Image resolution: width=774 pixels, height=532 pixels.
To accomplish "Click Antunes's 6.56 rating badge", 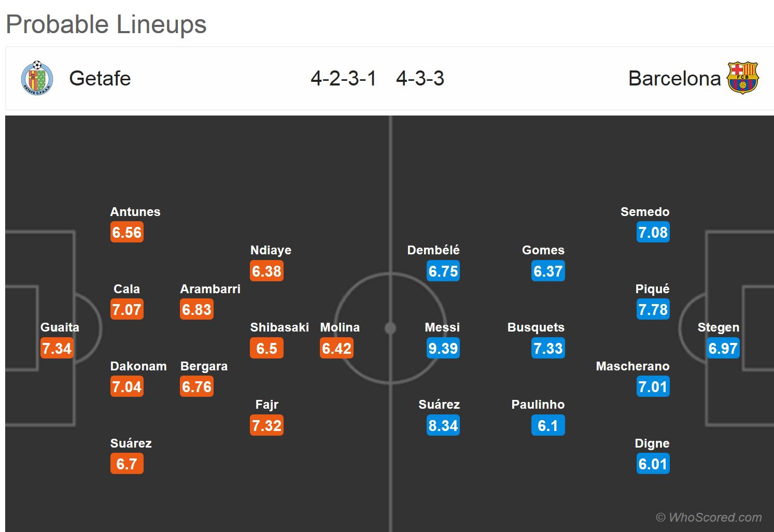I will coord(127,233).
